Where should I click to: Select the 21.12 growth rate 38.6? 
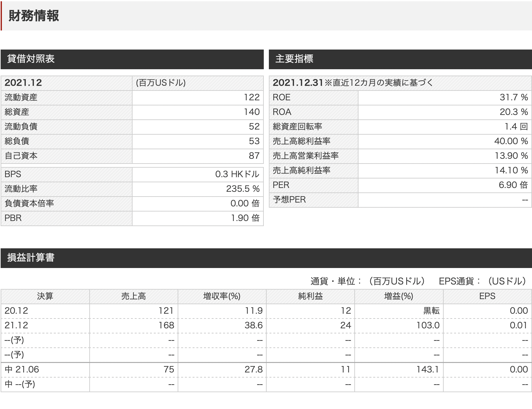pos(222,325)
